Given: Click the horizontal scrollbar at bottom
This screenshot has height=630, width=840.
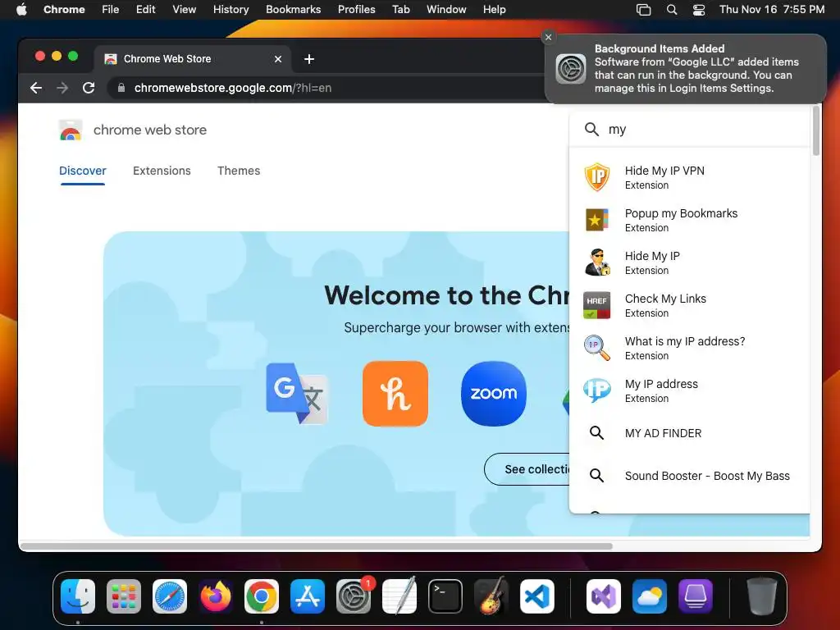Looking at the screenshot, I should 316,546.
